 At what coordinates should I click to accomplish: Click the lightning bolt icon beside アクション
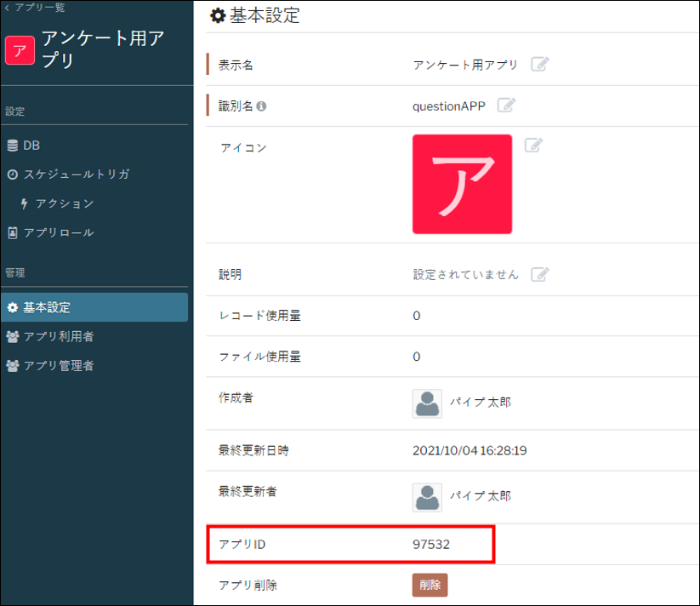pyautogui.click(x=25, y=204)
